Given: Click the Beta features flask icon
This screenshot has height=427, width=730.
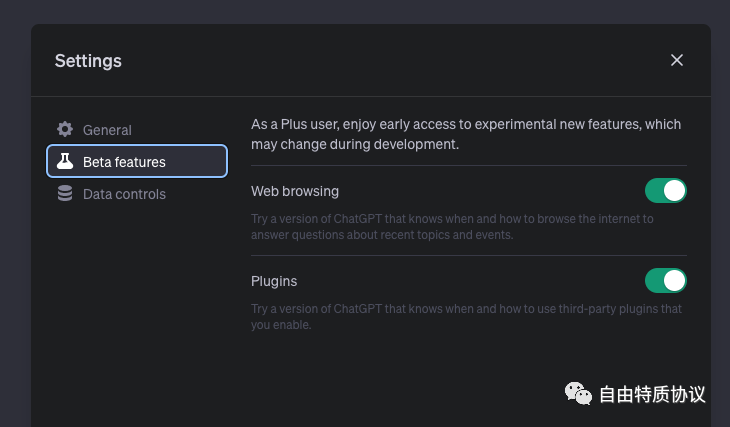Looking at the screenshot, I should click(65, 161).
